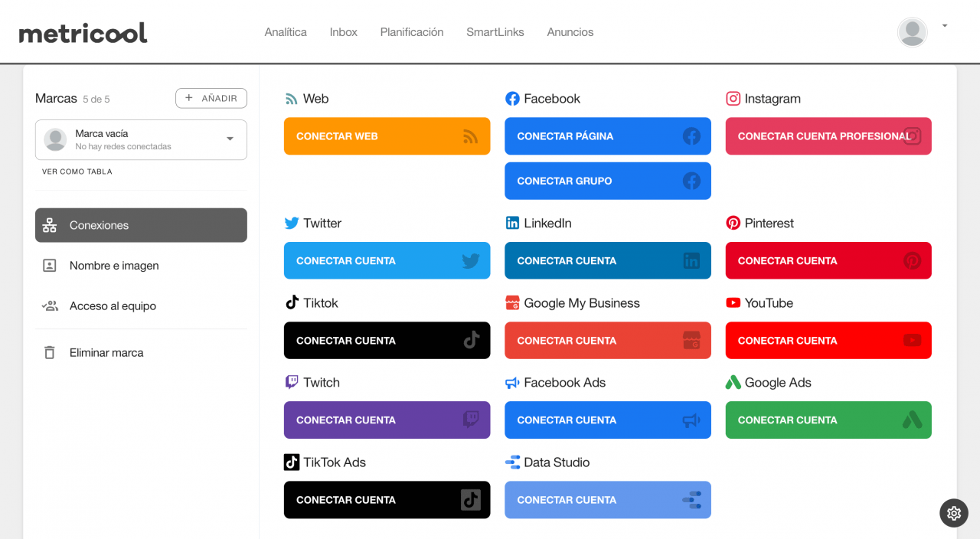The width and height of the screenshot is (980, 539).
Task: Click the trash icon beside Eliminar marca
Action: (50, 353)
